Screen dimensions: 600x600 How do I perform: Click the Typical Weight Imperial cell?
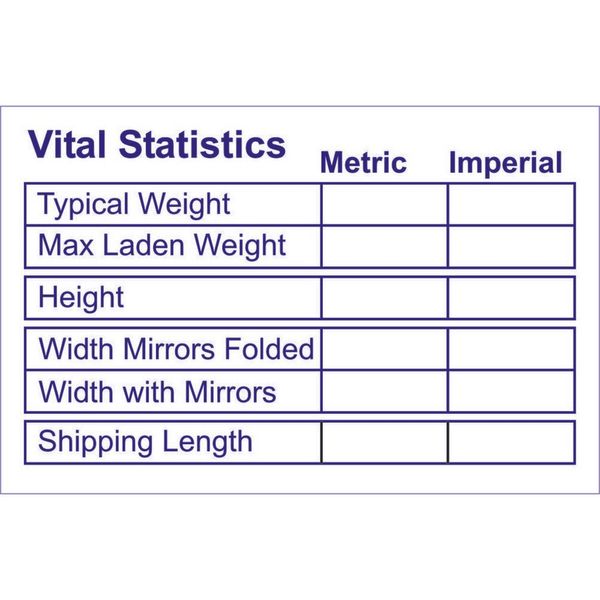click(511, 204)
